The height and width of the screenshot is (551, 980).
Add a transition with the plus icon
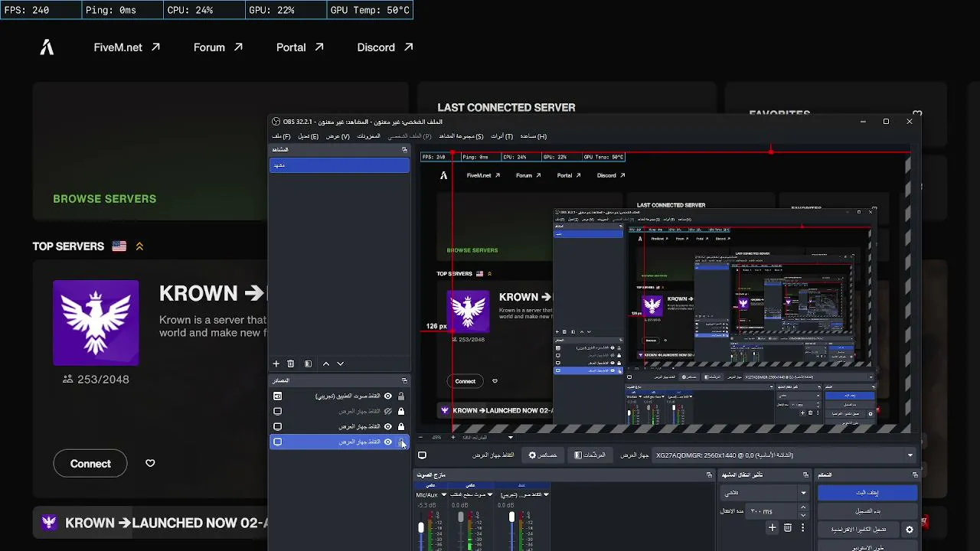click(773, 528)
